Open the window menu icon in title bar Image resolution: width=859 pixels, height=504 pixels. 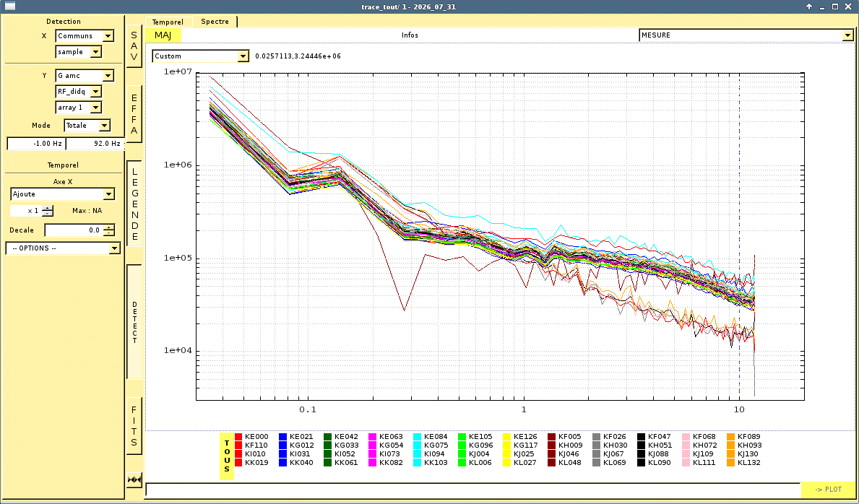coord(10,6)
